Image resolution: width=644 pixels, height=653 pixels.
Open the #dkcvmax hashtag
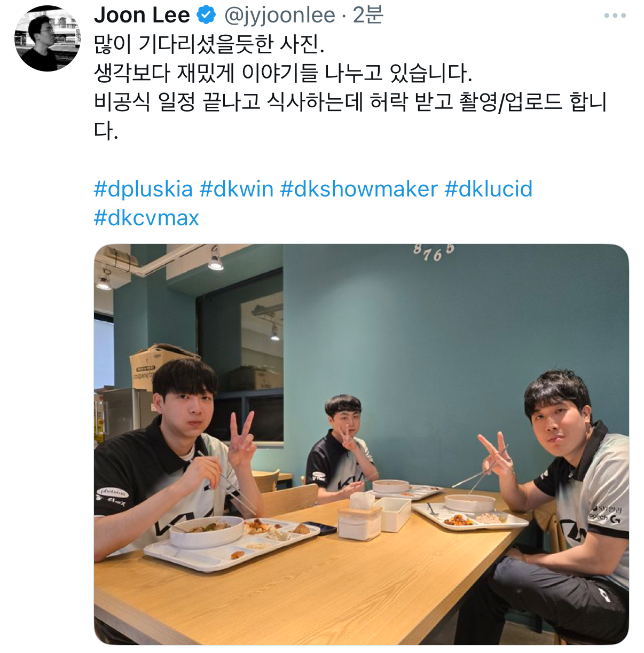click(x=146, y=218)
